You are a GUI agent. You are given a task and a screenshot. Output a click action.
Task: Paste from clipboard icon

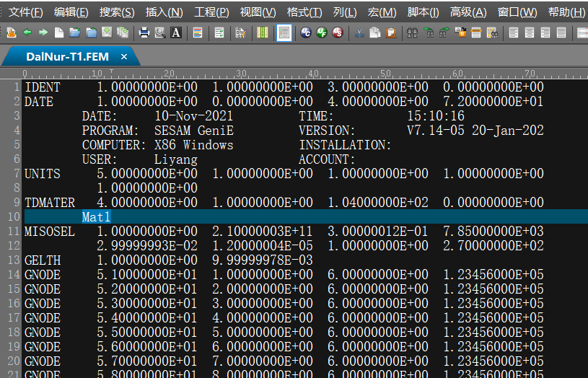coord(391,33)
